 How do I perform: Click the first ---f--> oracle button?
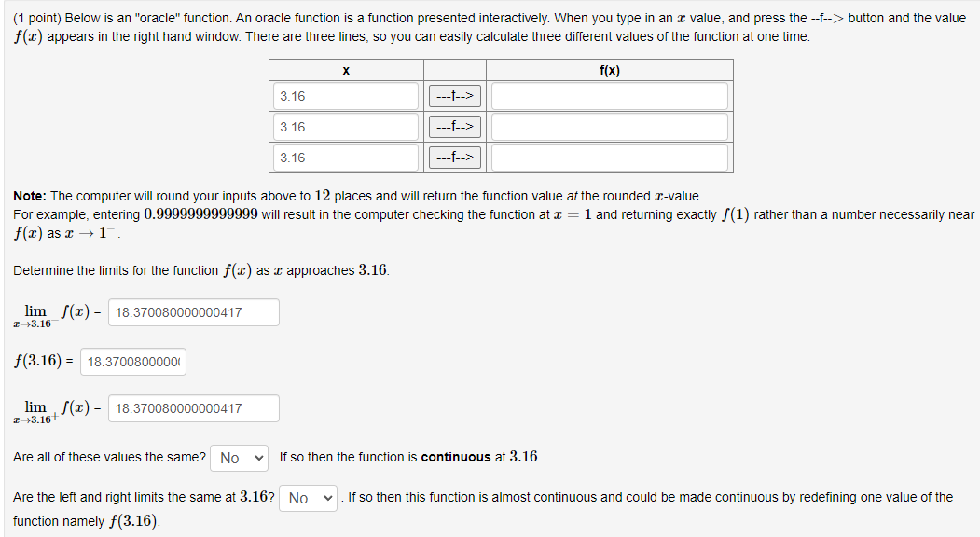coord(454,95)
